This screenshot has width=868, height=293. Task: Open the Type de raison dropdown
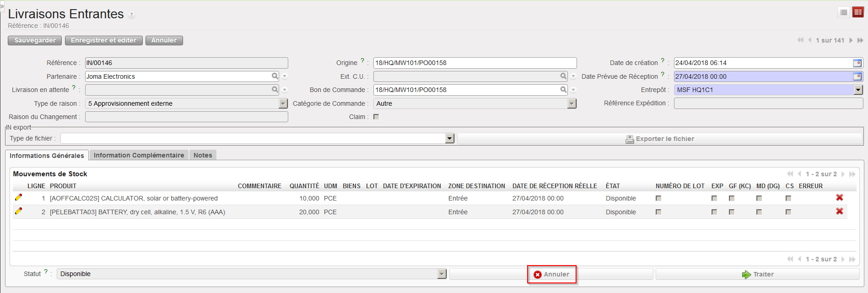pyautogui.click(x=283, y=104)
